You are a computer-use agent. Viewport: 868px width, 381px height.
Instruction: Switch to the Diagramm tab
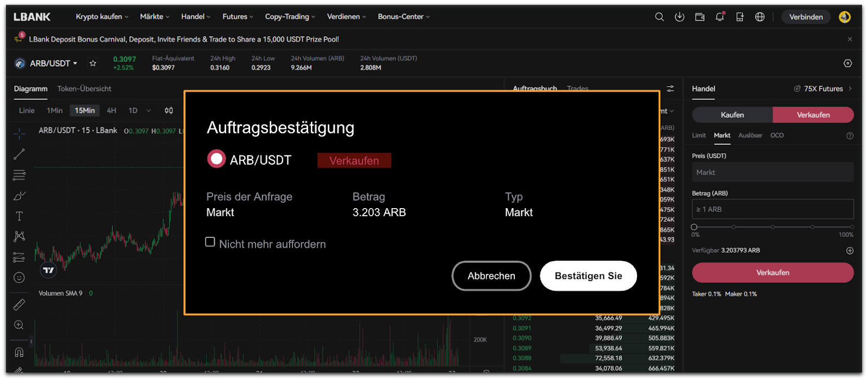pyautogui.click(x=30, y=89)
